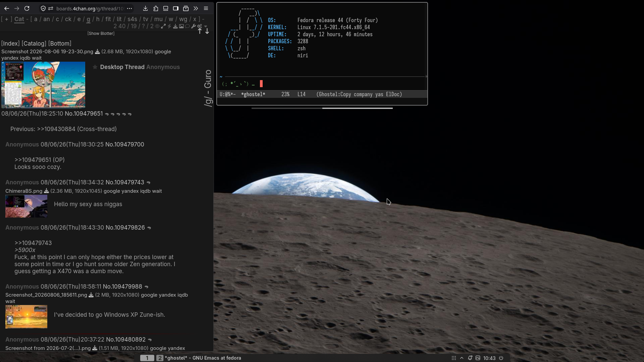Screen dimensions: 644x362
Task: Click the thread watcher eye icon
Action: click(157, 26)
